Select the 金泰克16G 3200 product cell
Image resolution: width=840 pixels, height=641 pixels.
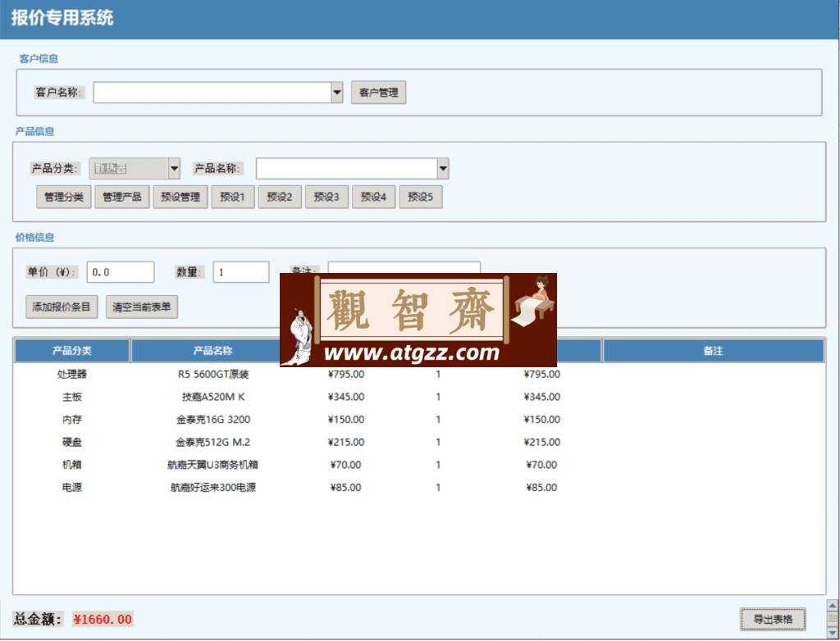pyautogui.click(x=213, y=420)
